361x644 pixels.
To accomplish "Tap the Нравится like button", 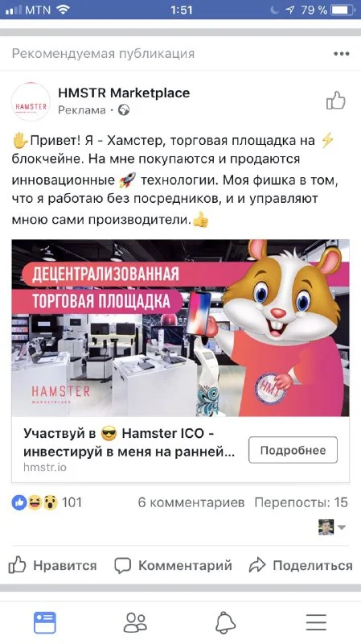I will 52,566.
